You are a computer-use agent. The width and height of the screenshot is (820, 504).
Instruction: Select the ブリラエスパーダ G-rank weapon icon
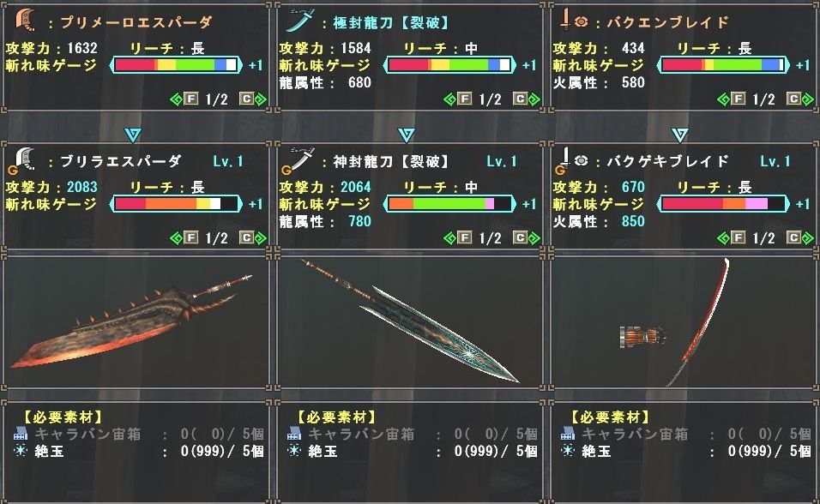(23, 160)
